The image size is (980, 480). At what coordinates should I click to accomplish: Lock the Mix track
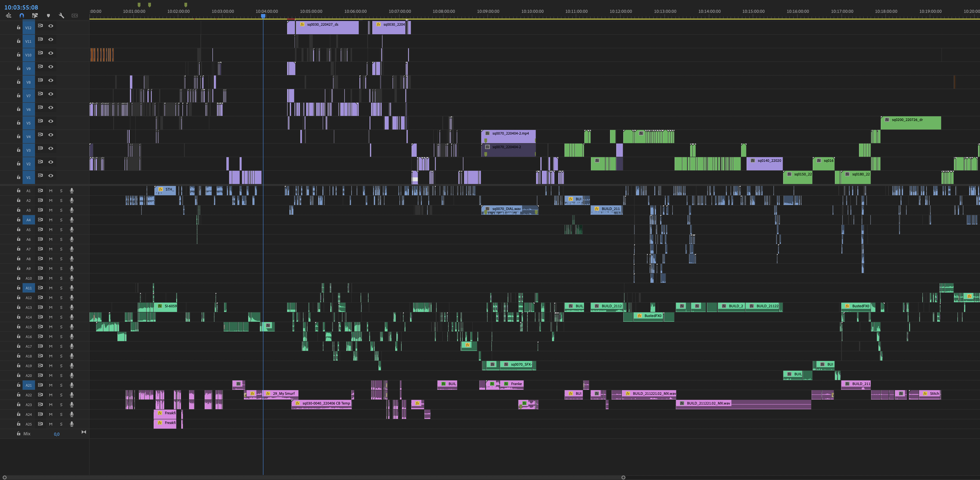point(18,434)
